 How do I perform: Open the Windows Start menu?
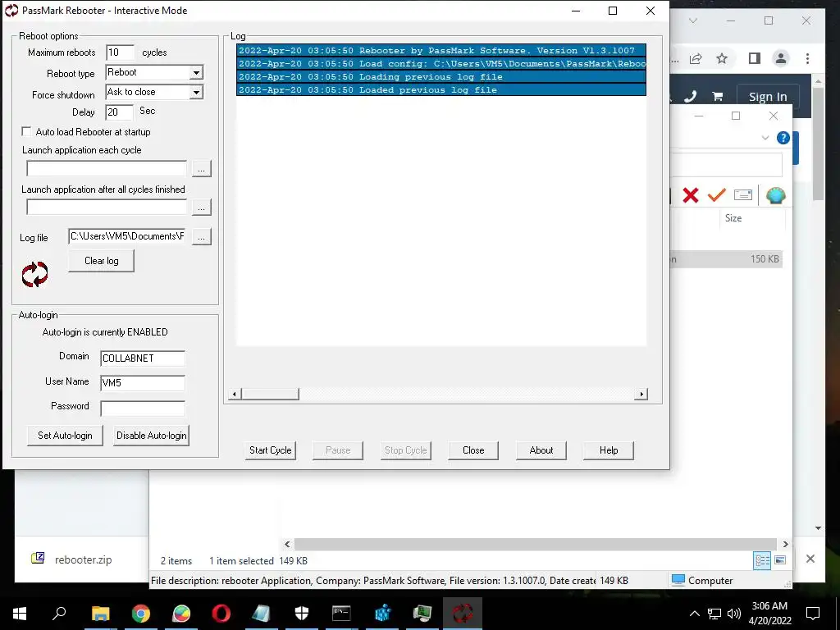(20, 613)
